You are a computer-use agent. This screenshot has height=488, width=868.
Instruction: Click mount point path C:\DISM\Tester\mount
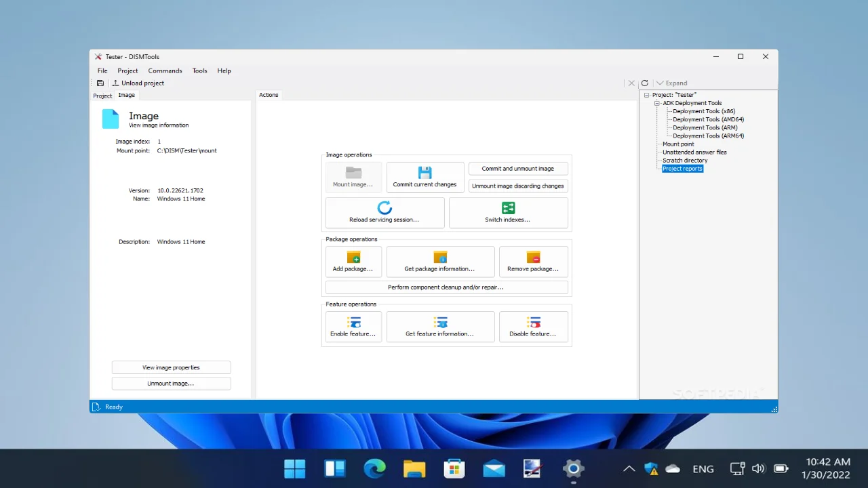click(187, 150)
